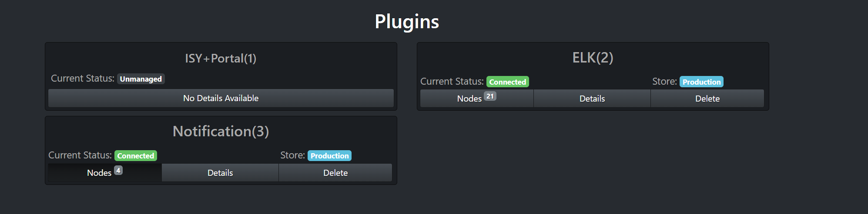This screenshot has height=214, width=868.
Task: Click Notification's green Connected status badge
Action: [x=135, y=156]
